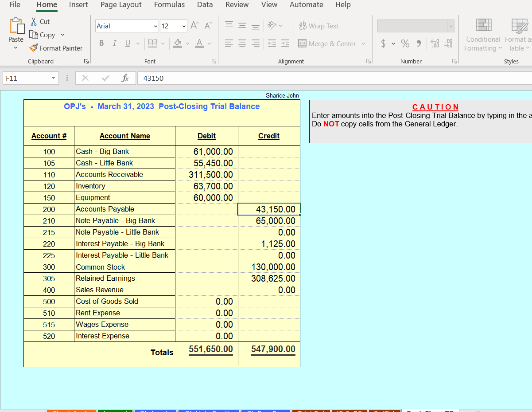Switch to the Formulas ribbon tab
532x412 pixels.
point(169,5)
